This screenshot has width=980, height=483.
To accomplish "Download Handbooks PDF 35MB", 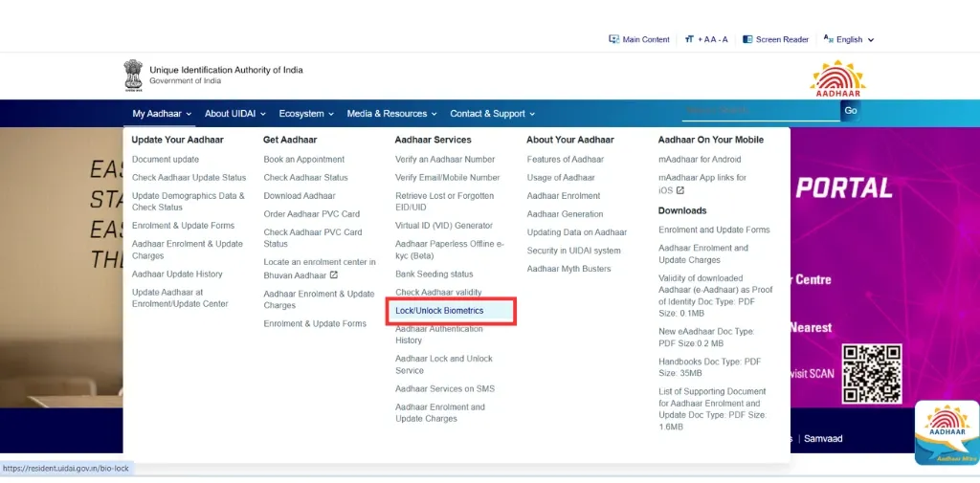I will 709,367.
